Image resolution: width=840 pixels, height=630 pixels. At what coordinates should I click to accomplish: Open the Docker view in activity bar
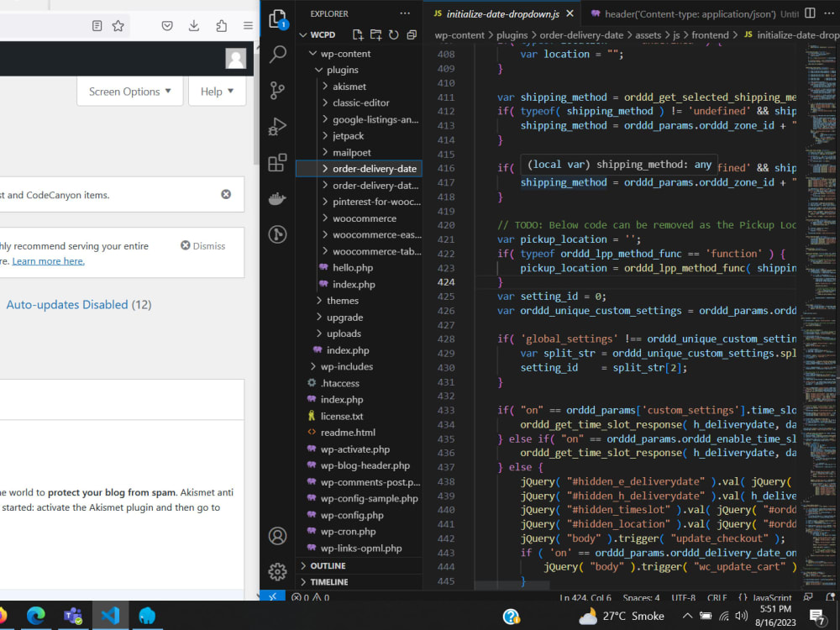[278, 199]
